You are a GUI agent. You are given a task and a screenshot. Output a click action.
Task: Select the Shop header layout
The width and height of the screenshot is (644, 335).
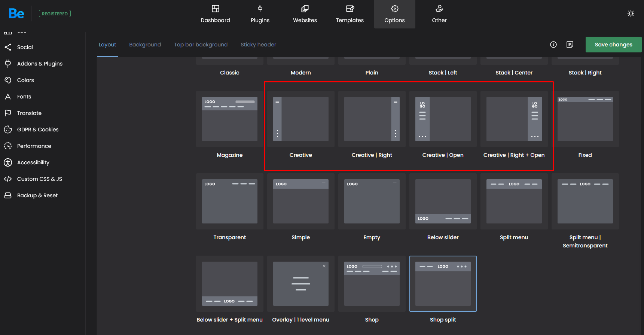tap(372, 284)
